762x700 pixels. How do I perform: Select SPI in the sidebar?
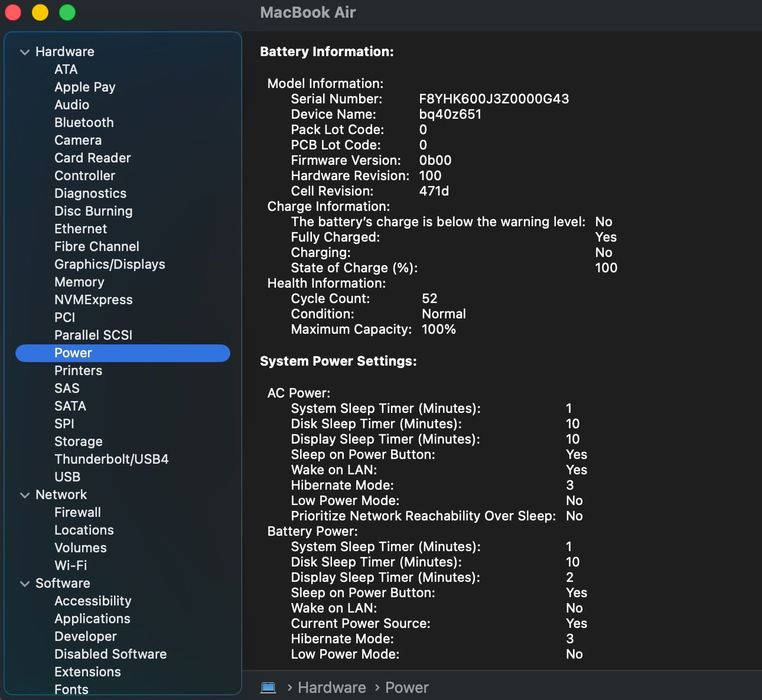pyautogui.click(x=65, y=424)
